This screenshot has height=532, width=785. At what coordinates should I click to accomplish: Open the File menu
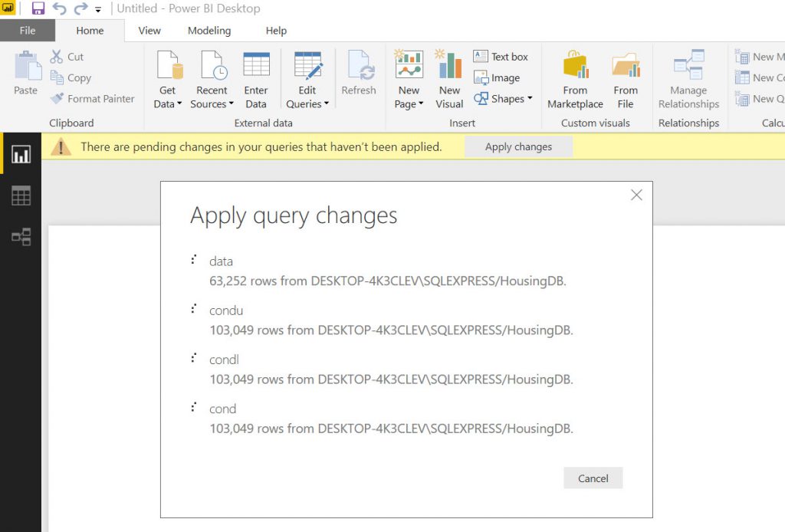28,31
